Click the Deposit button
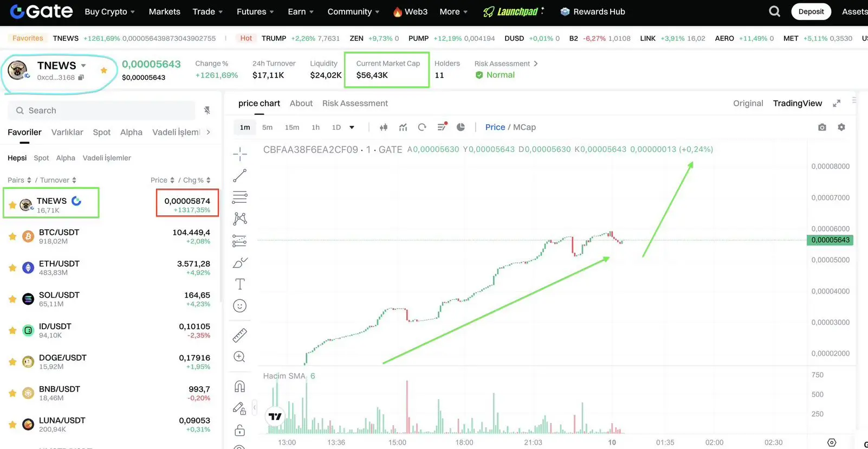Screen dimensions: 868x449 point(811,11)
